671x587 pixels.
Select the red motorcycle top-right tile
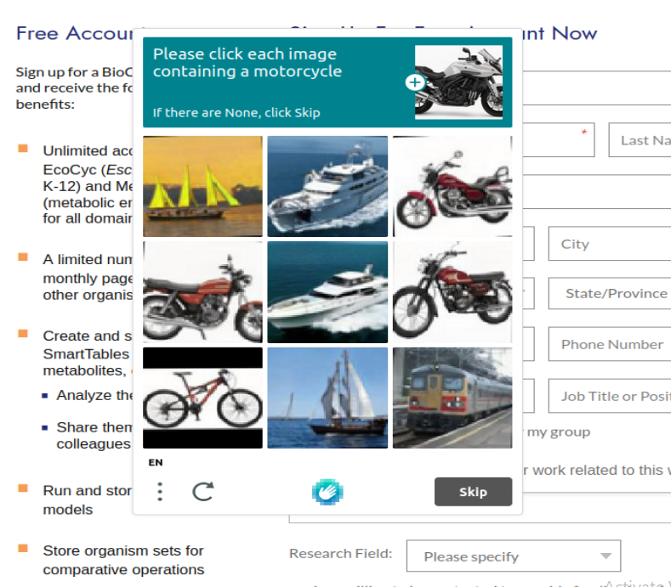[x=452, y=187]
